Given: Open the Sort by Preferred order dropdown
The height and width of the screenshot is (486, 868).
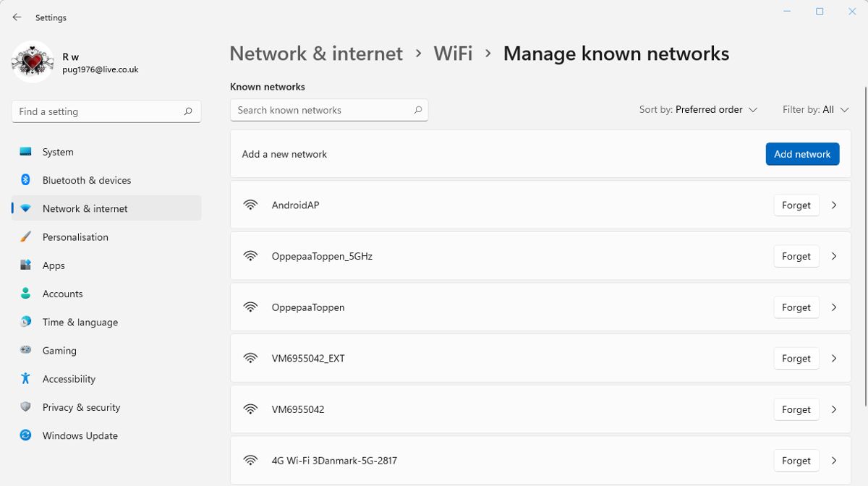Looking at the screenshot, I should click(698, 109).
